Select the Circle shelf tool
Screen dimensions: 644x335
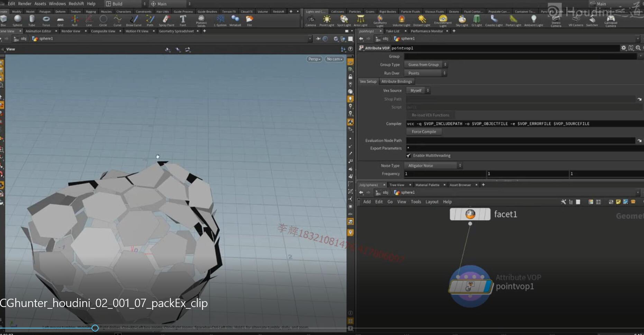[x=103, y=20]
